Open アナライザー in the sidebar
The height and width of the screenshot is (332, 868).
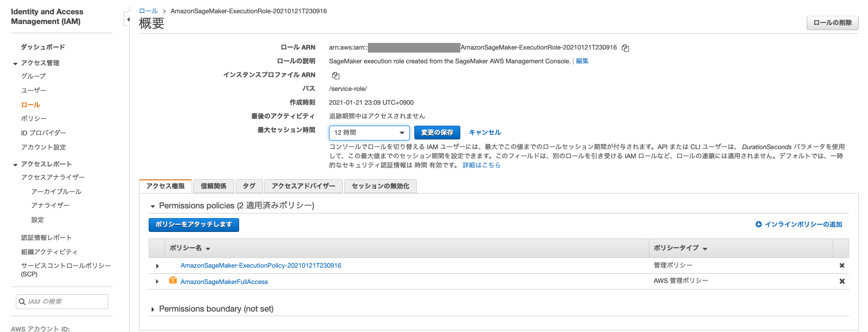50,205
